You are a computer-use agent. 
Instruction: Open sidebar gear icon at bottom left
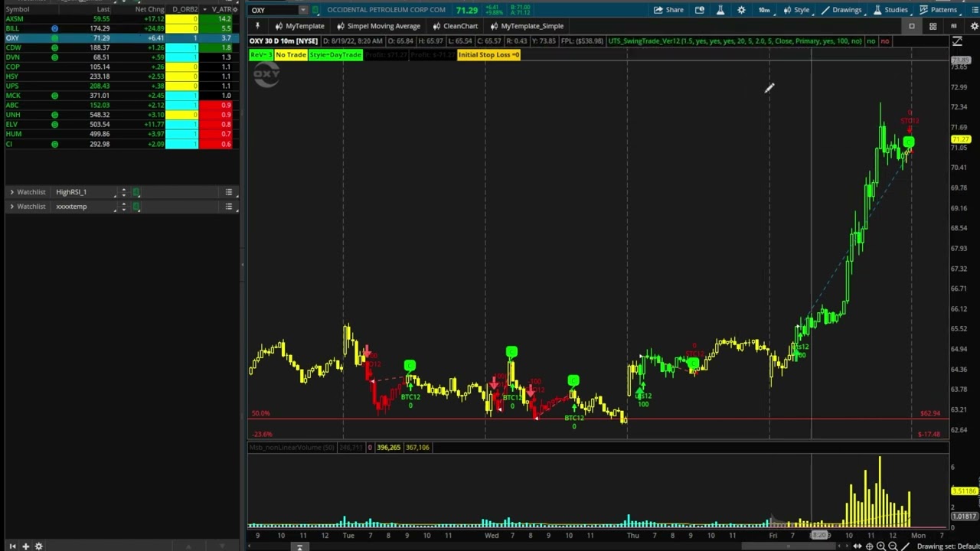pyautogui.click(x=38, y=546)
